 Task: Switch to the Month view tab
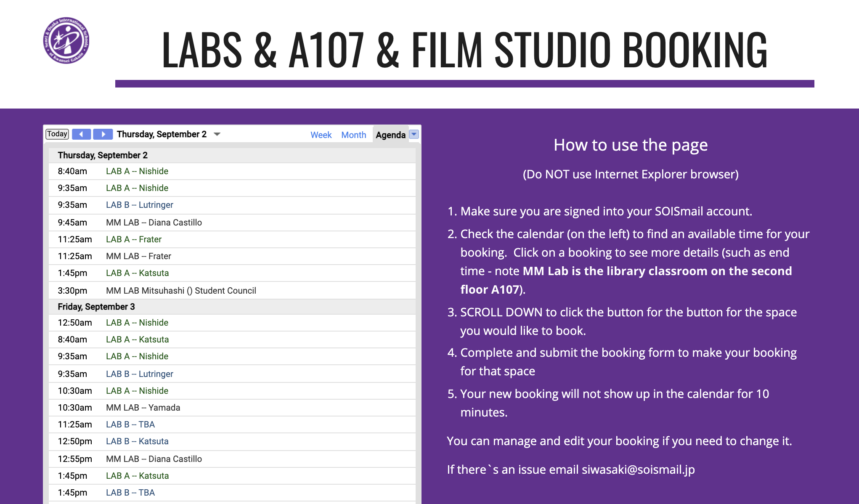pyautogui.click(x=353, y=135)
